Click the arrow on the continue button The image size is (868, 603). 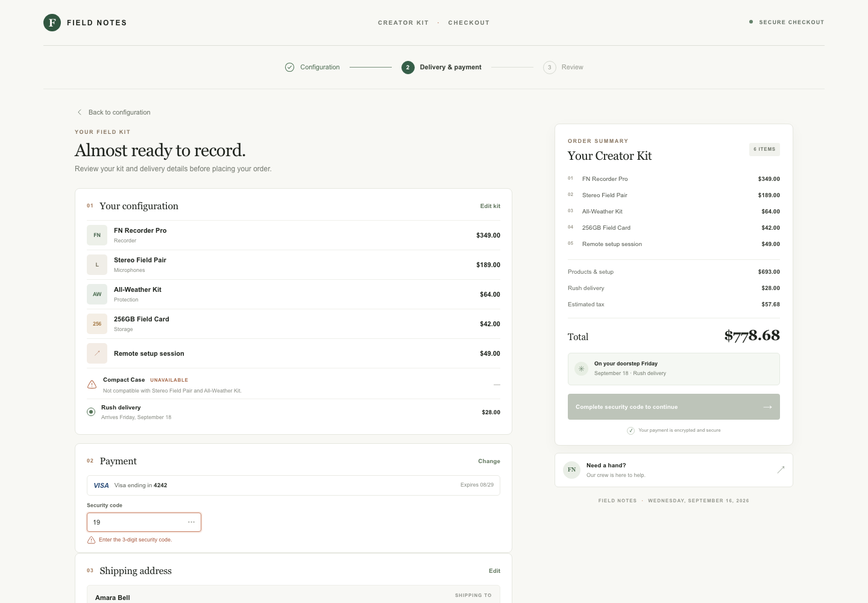[x=767, y=407]
